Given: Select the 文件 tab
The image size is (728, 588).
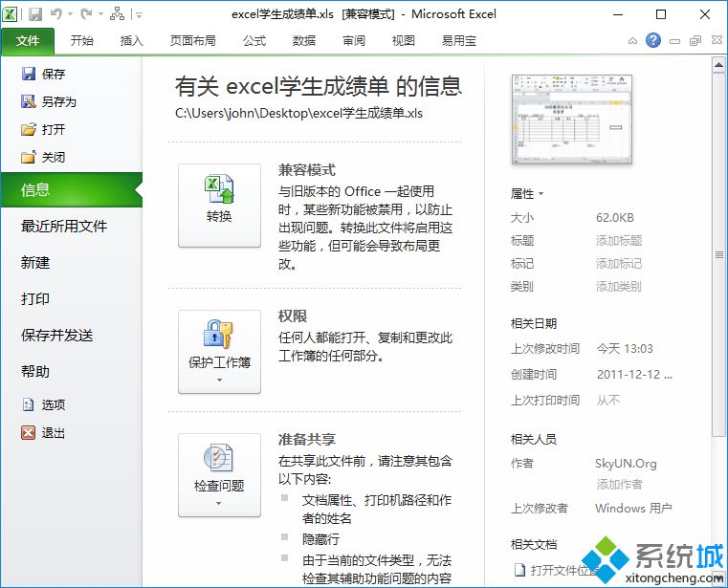Looking at the screenshot, I should pos(28,41).
